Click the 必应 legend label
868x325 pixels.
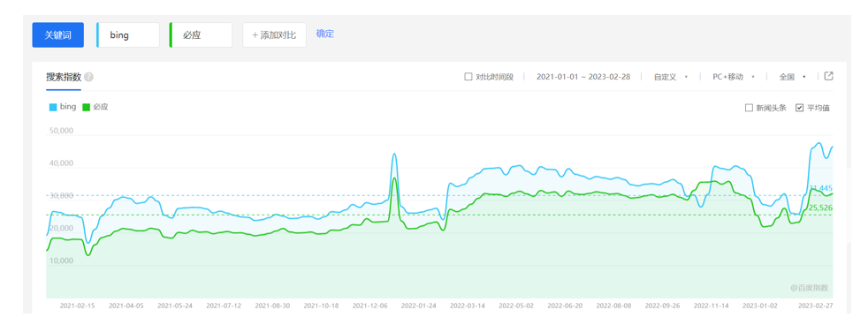pos(100,107)
